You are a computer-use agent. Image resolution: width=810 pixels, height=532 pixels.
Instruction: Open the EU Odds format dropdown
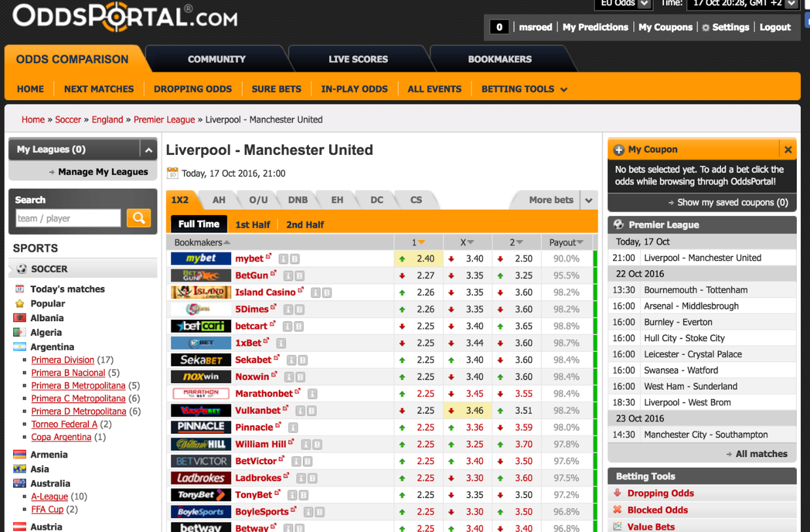tap(623, 4)
